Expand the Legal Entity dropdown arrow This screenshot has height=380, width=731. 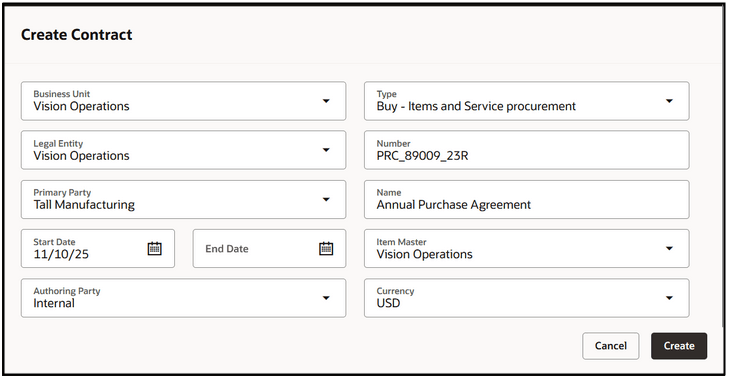click(326, 150)
